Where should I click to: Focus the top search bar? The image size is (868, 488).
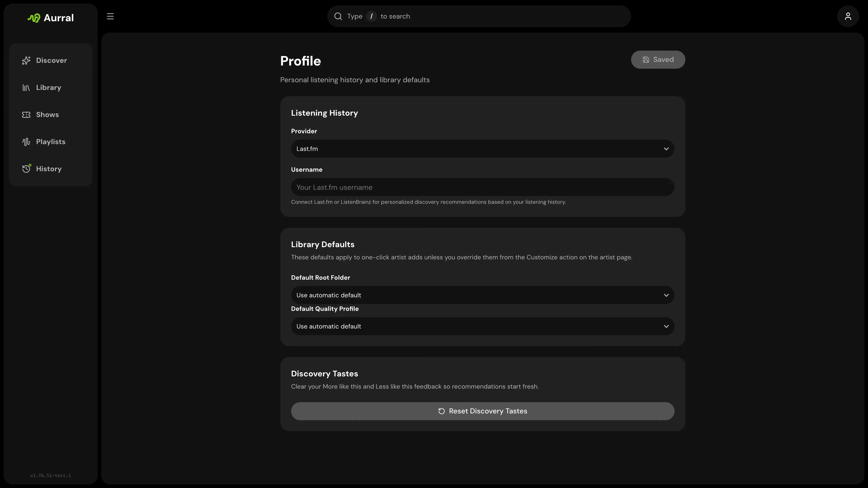pos(479,16)
